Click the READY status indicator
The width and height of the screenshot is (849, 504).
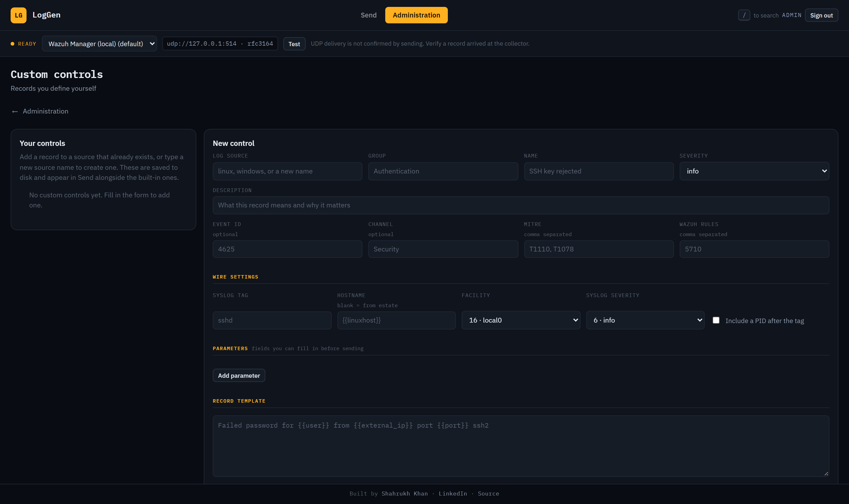[x=23, y=44]
